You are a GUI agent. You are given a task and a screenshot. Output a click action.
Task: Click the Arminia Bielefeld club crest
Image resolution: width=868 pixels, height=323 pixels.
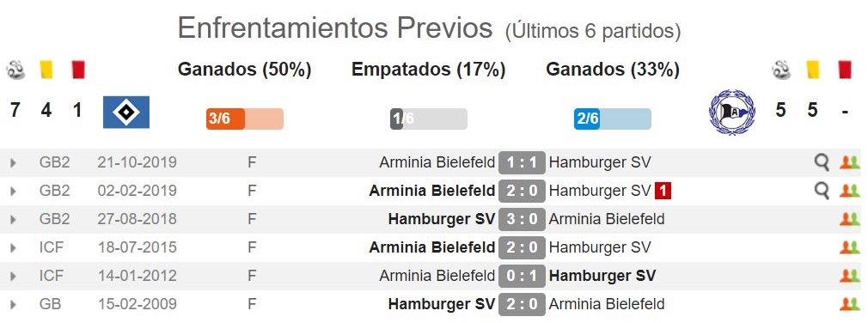732,113
